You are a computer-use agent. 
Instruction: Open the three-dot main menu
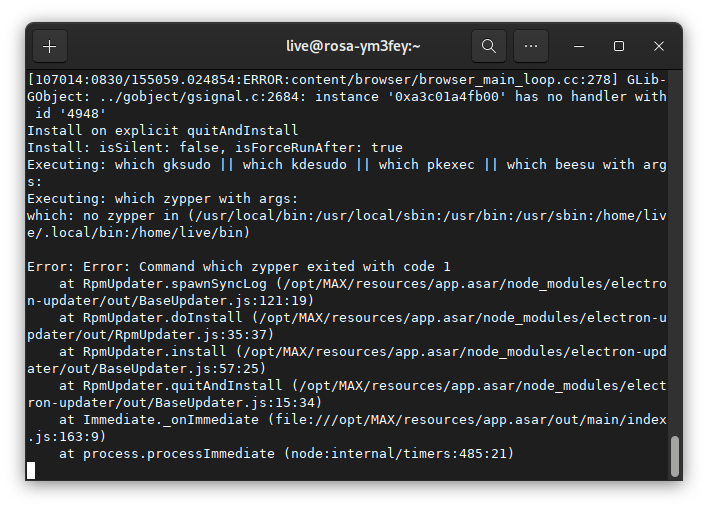pos(531,46)
